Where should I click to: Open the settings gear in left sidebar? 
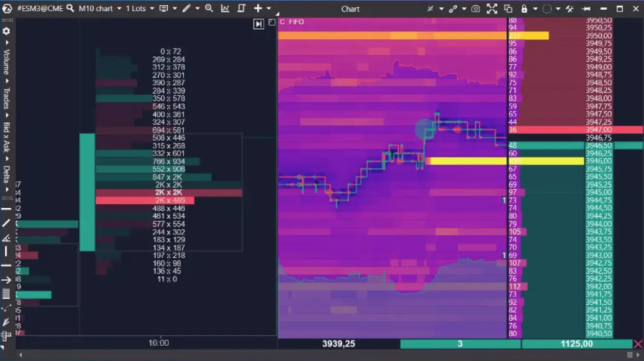tap(6, 31)
